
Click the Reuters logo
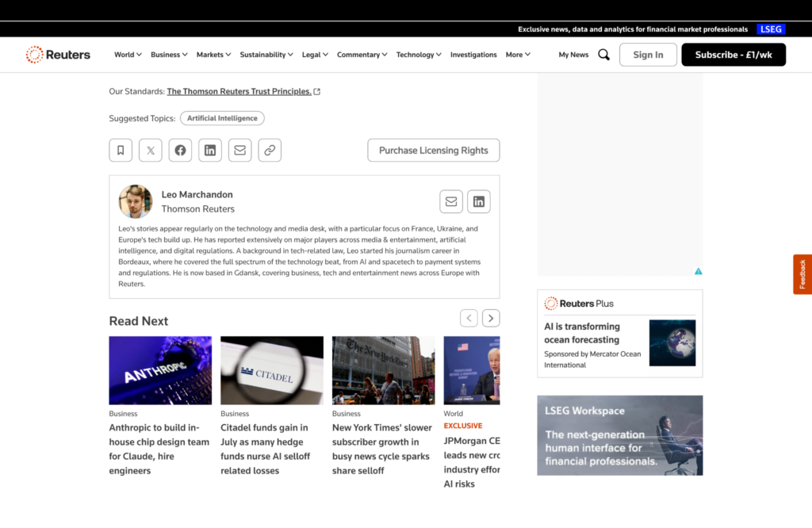click(x=58, y=55)
